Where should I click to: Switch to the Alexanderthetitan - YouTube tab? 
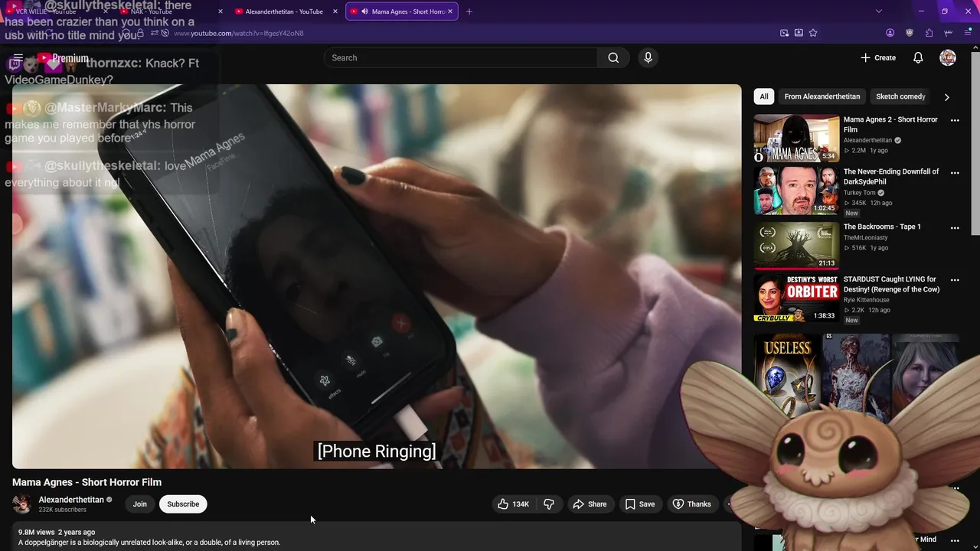284,11
